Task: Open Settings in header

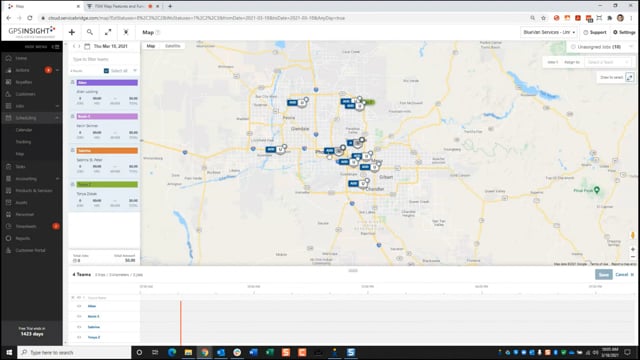Action: [x=624, y=32]
